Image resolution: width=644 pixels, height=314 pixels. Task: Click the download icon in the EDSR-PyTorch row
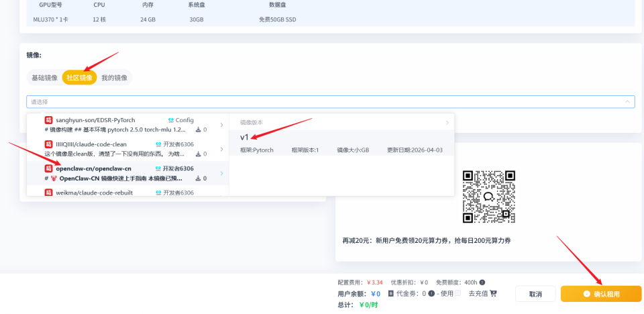click(x=199, y=130)
